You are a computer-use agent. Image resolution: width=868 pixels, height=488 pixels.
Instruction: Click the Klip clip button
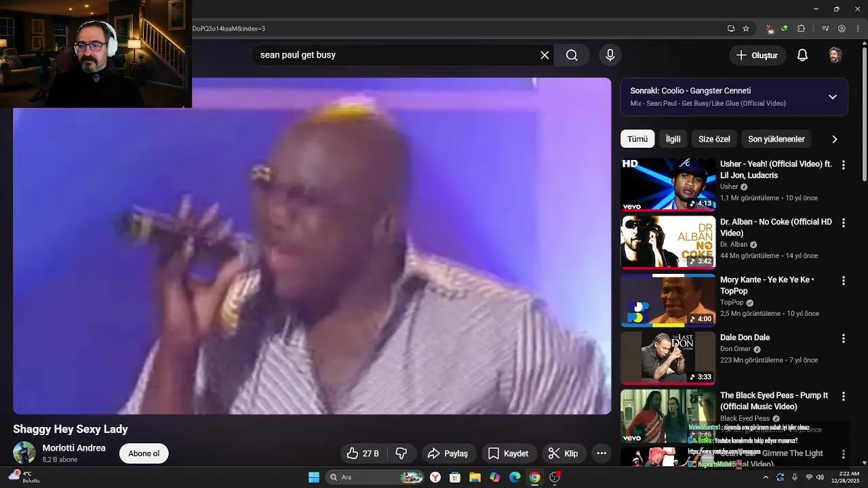(x=564, y=453)
